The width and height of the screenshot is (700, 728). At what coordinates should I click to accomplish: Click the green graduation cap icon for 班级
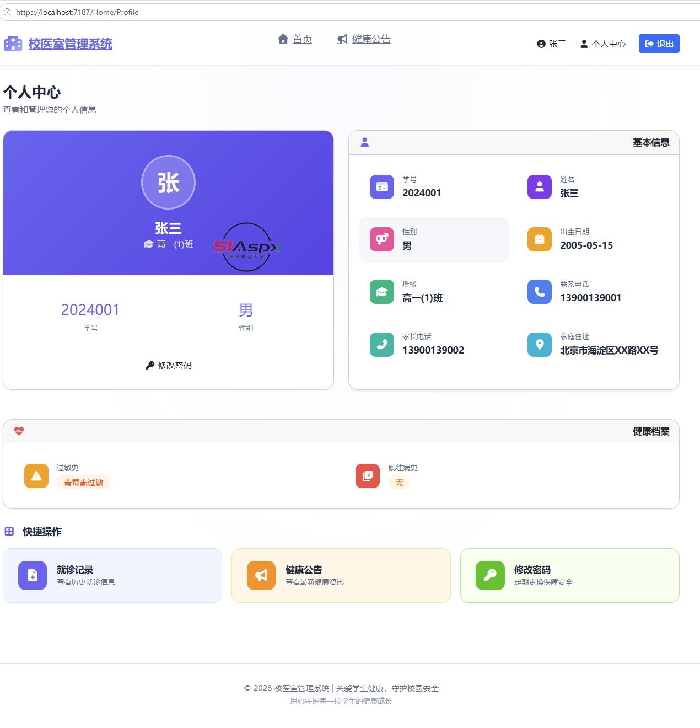pos(382,292)
